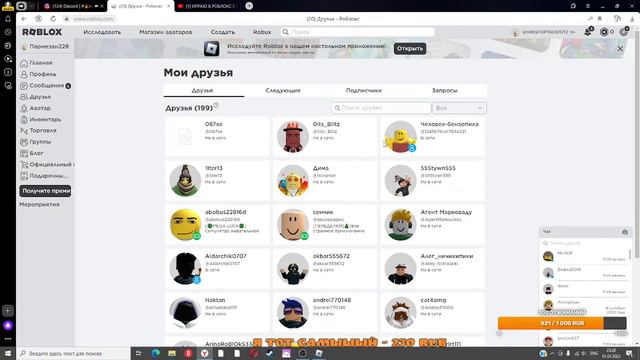Open Блог in the sidebar
640x360 pixels.
[x=32, y=153]
